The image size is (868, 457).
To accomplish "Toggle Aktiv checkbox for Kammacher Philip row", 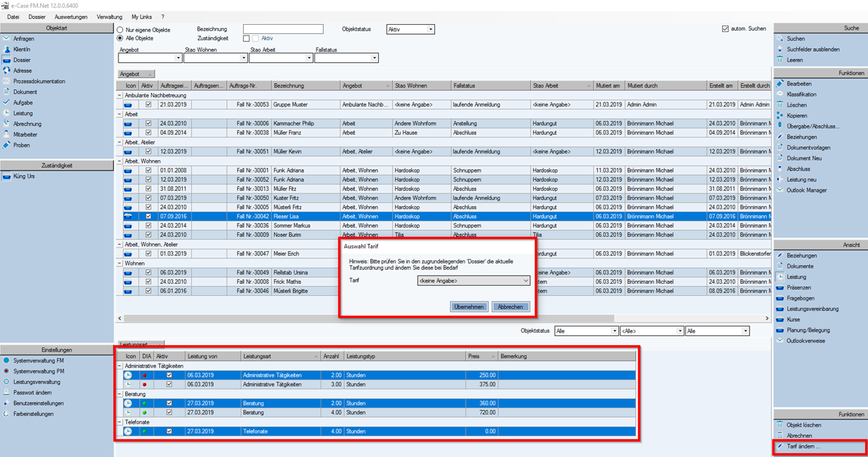I will [x=149, y=124].
